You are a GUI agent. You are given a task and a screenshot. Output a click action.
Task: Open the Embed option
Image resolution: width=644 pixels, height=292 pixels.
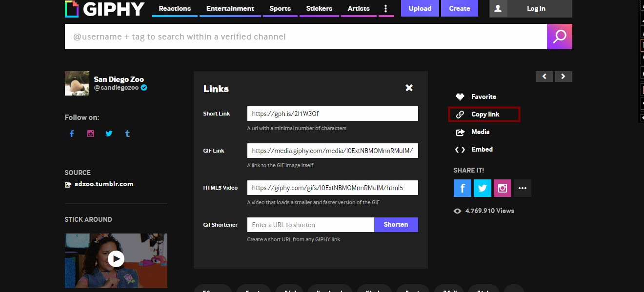click(482, 149)
